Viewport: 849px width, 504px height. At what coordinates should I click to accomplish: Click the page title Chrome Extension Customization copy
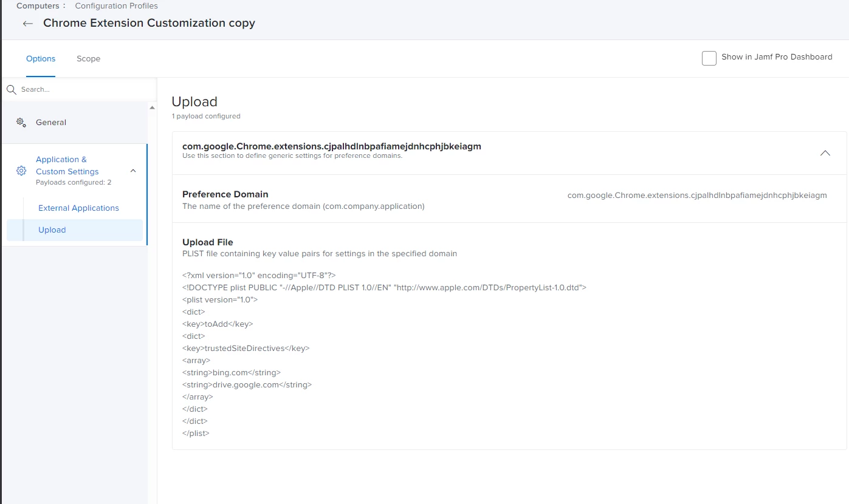pos(149,23)
